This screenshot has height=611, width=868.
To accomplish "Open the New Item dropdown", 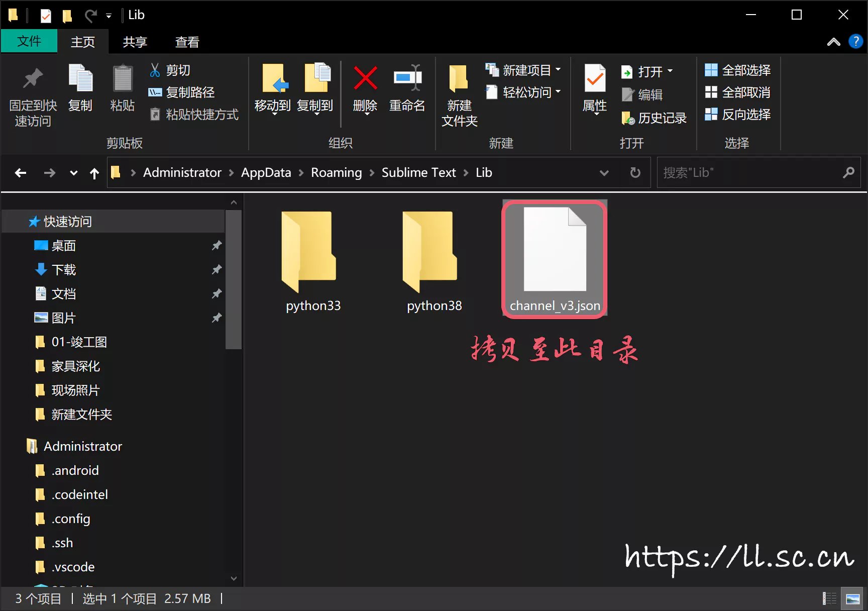I will point(523,70).
